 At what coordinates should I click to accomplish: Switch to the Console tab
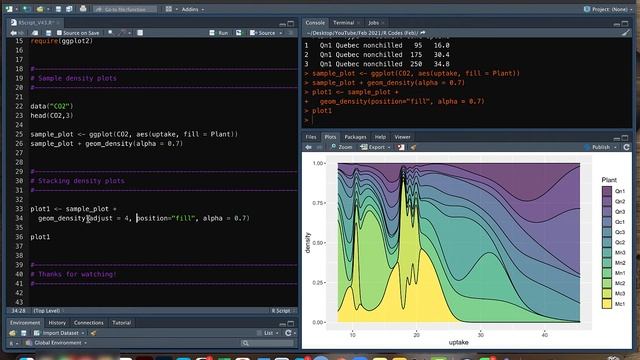[315, 23]
